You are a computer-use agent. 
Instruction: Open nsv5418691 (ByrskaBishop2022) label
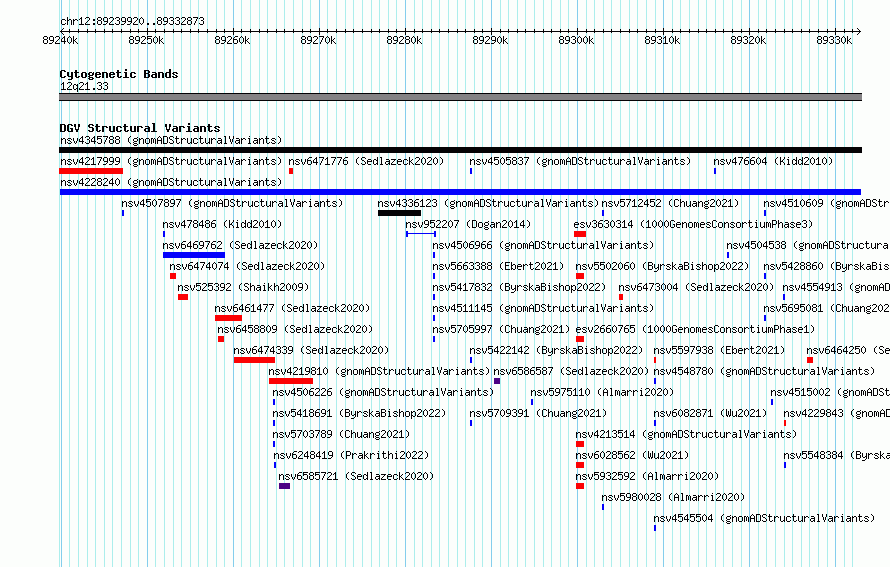point(359,413)
